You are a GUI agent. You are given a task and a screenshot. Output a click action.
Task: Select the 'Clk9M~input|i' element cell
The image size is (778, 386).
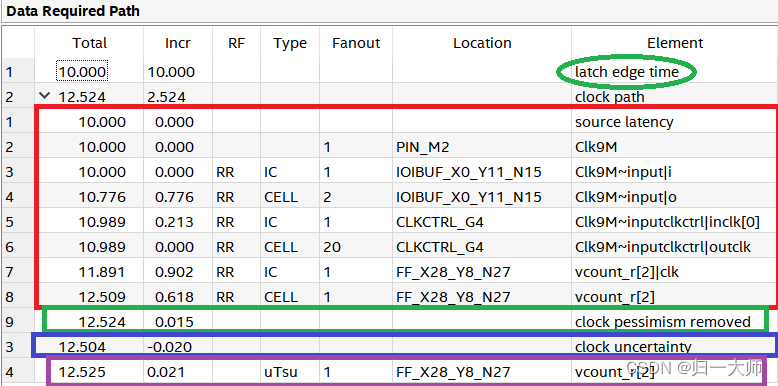pos(624,172)
